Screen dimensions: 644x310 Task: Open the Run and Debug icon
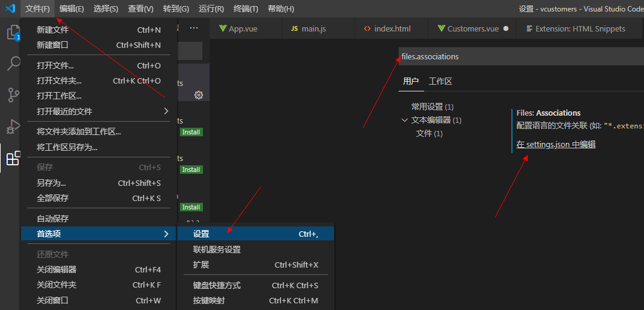(13, 127)
